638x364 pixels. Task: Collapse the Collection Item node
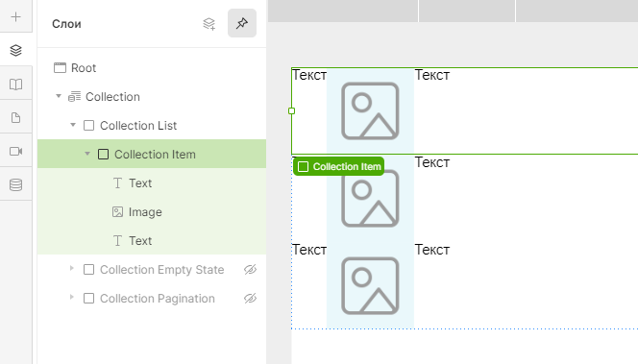click(x=87, y=154)
